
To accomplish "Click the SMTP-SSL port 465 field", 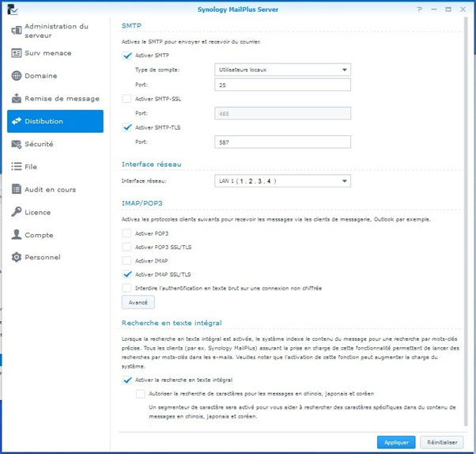I will (282, 113).
